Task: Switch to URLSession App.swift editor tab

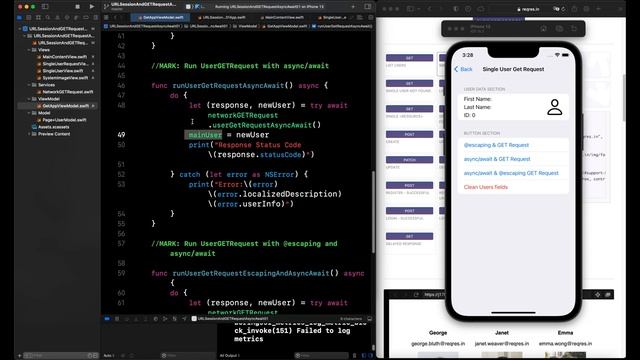Action: pos(222,18)
